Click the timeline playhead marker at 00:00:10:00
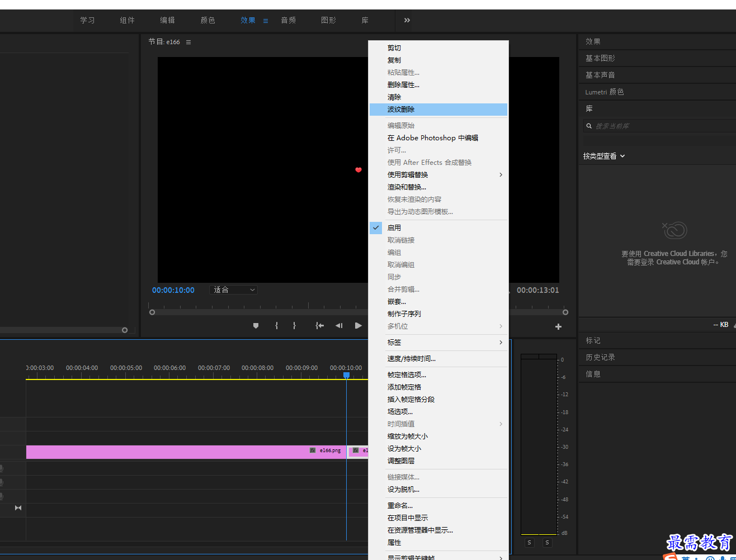736x560 pixels. click(346, 376)
